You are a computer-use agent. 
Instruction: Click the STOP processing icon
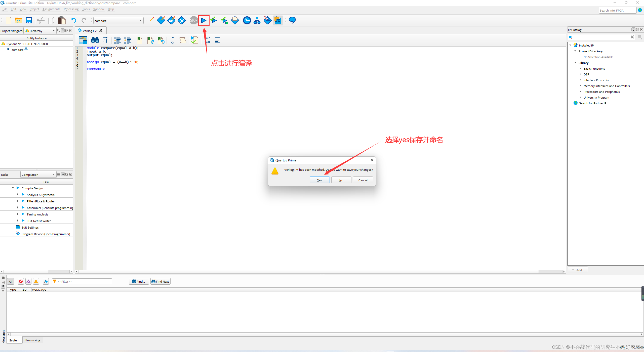point(193,20)
